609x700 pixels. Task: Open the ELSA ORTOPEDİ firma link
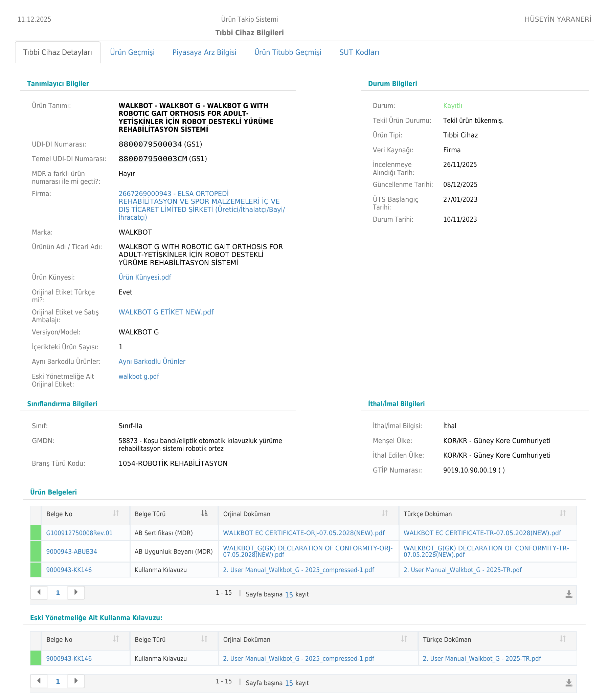tap(202, 205)
